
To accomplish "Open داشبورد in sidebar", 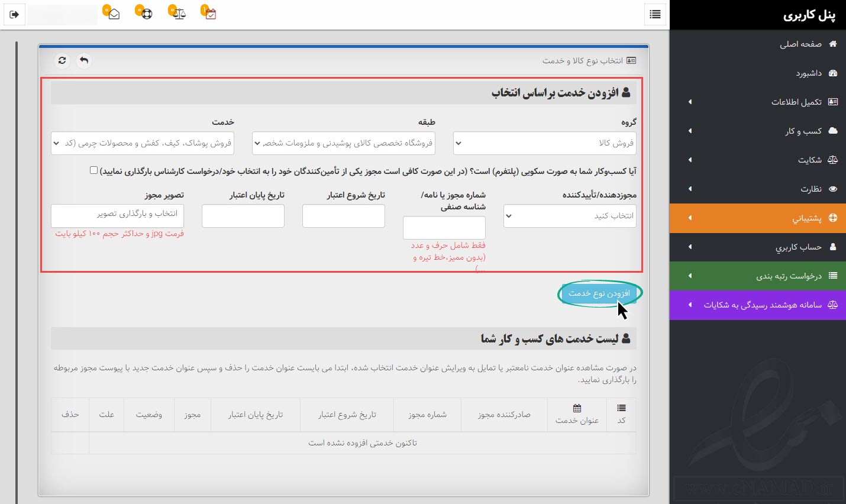I will [x=758, y=73].
